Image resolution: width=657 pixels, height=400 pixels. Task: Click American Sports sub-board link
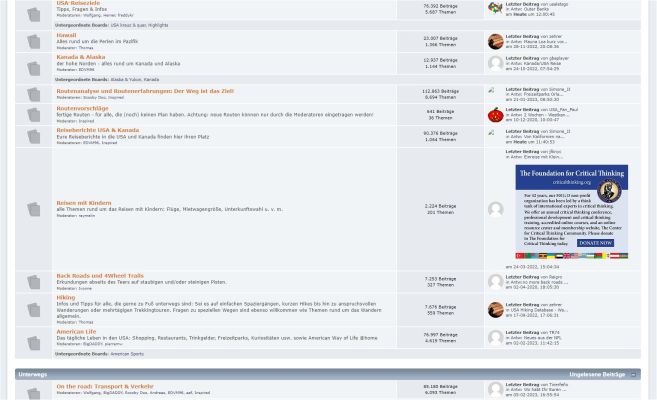[x=127, y=354]
